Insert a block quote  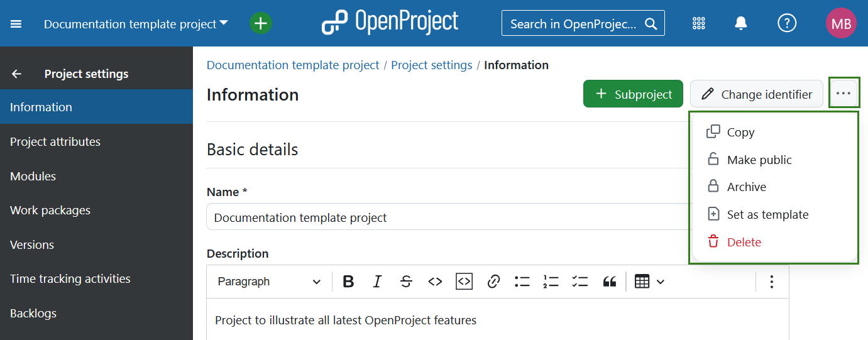coord(609,282)
